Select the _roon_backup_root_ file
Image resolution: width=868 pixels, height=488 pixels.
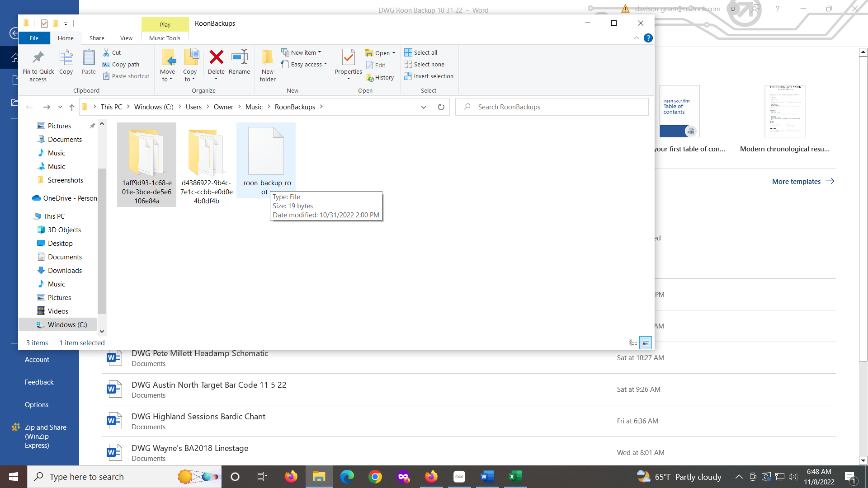coord(266,160)
